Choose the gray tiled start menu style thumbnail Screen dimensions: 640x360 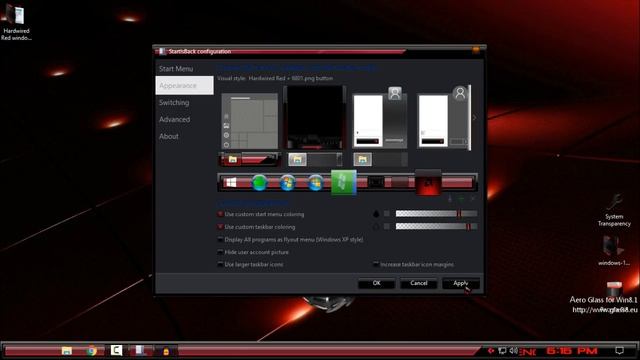click(x=250, y=122)
